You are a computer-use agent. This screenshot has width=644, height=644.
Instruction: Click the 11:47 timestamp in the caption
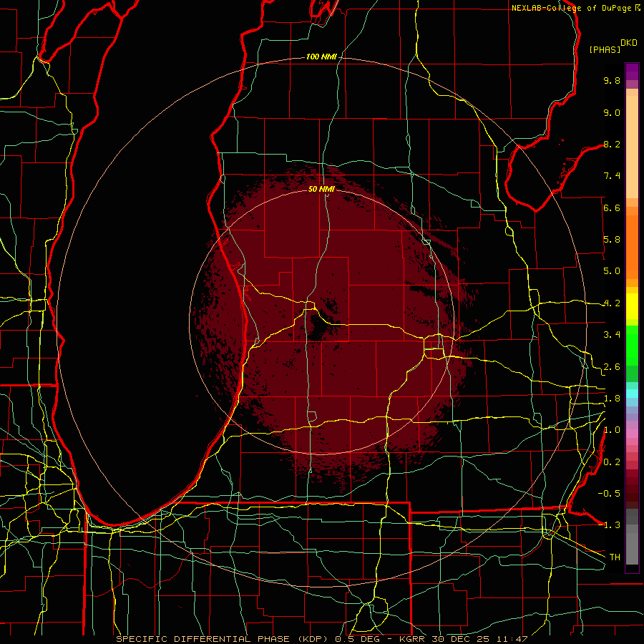coord(512,639)
